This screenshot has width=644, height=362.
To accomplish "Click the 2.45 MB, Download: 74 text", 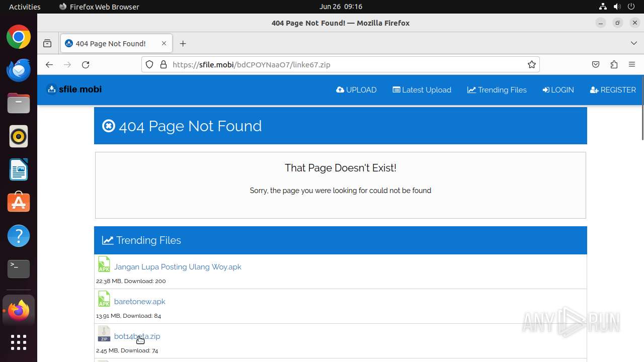I will click(x=127, y=350).
